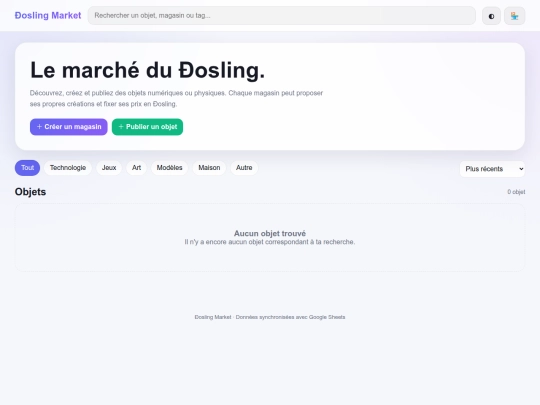Open the shop icon in header

(x=515, y=16)
